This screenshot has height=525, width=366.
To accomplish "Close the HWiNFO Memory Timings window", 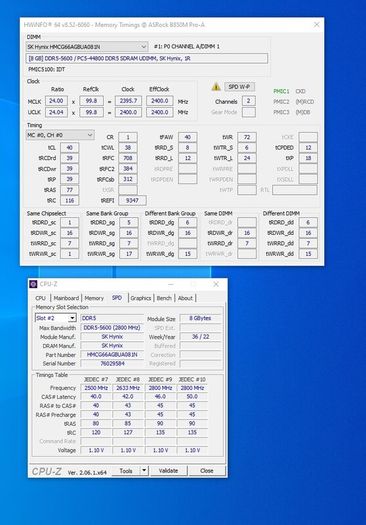I will [316, 25].
